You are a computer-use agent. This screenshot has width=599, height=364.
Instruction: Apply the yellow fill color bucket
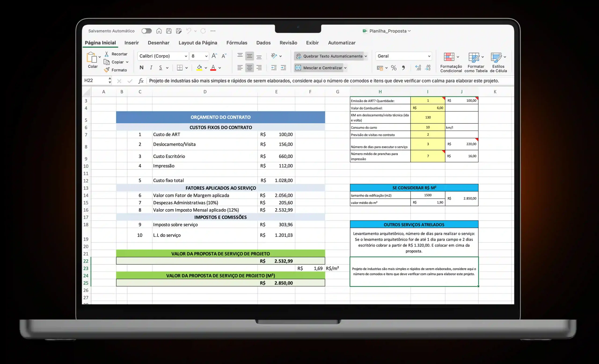click(x=199, y=68)
